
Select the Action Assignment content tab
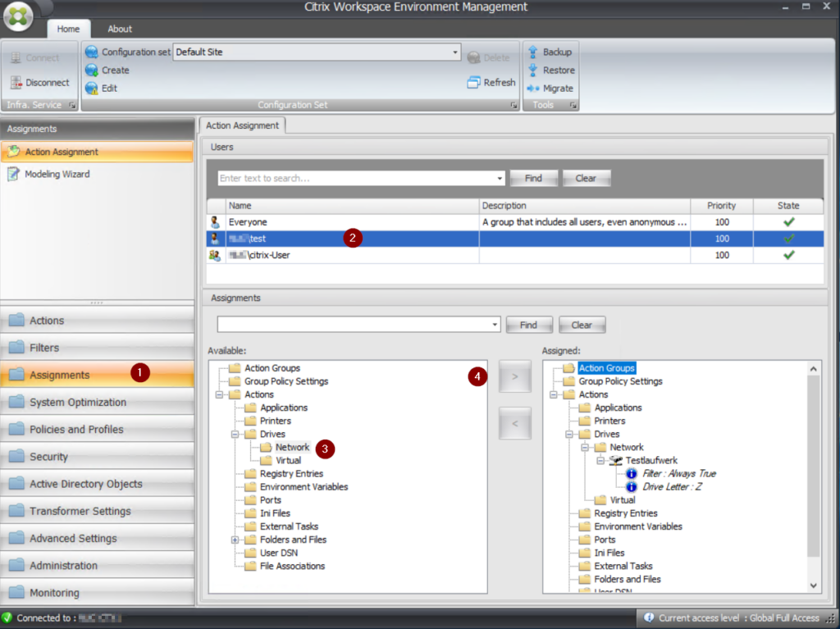(242, 125)
